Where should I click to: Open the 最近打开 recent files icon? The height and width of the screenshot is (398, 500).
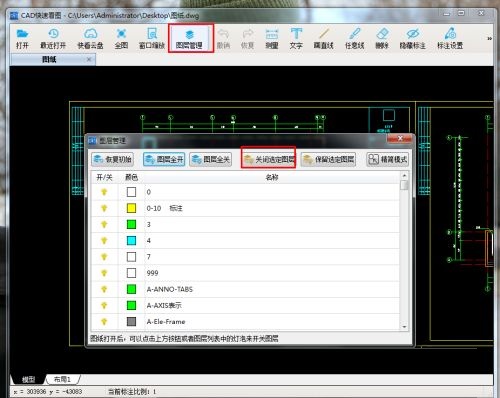coord(53,38)
